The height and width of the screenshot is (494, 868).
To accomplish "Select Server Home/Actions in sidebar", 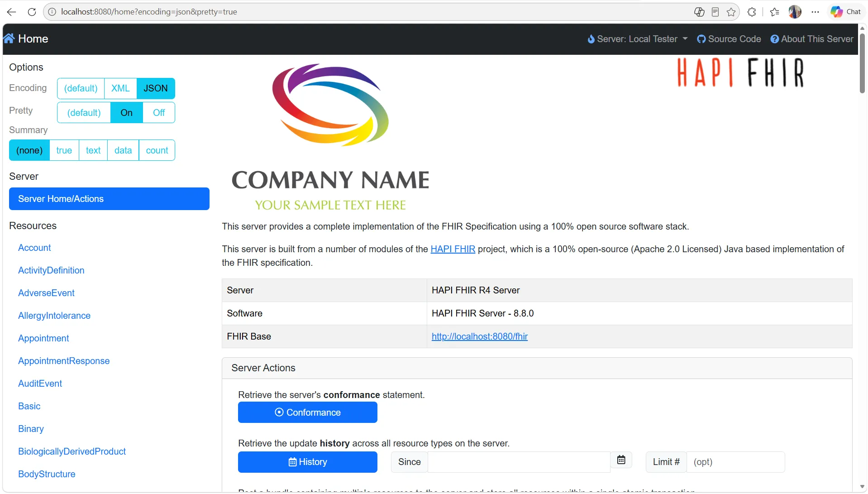I will click(x=109, y=199).
